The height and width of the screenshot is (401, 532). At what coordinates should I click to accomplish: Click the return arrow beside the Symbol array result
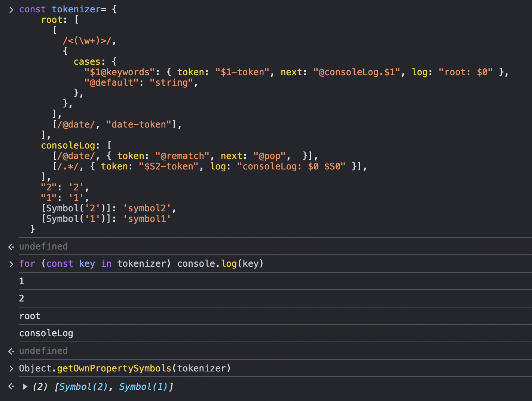[11, 386]
